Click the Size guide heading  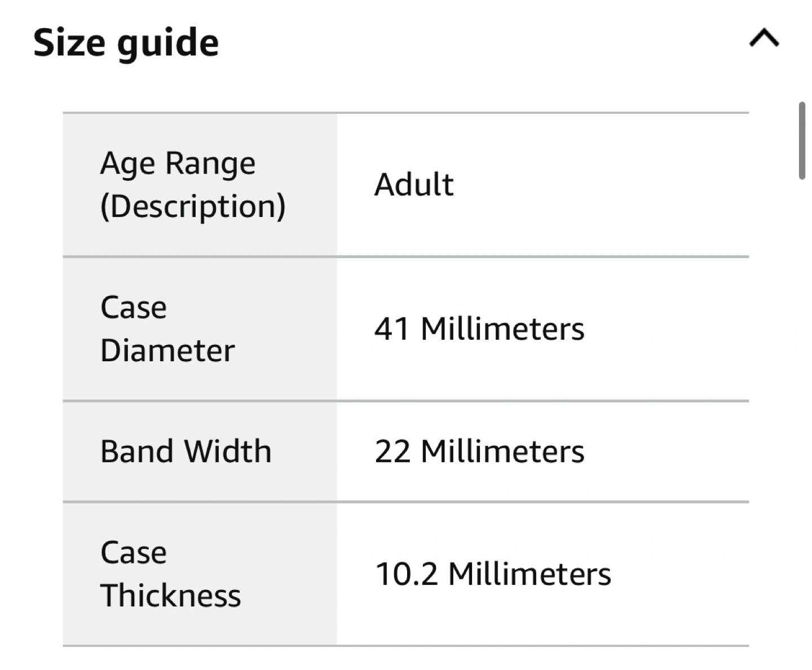[126, 43]
